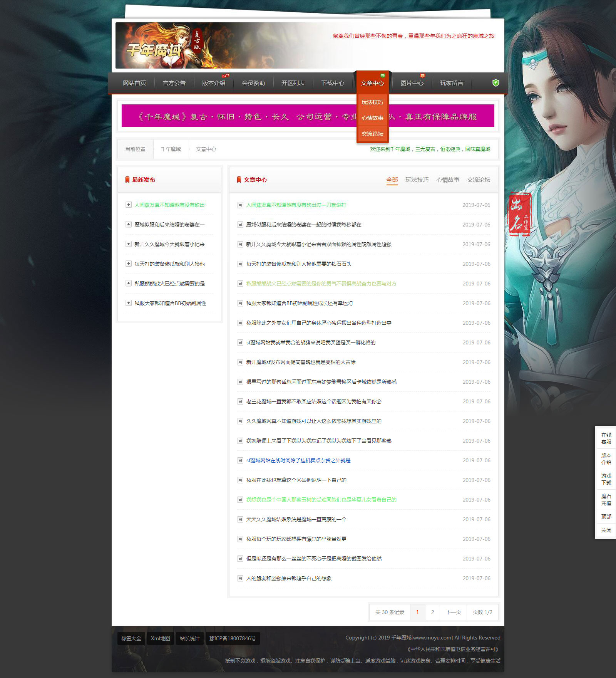
Task: Open article 人的脆弱和坚强原来都超乎自己的想象
Action: pyautogui.click(x=289, y=578)
